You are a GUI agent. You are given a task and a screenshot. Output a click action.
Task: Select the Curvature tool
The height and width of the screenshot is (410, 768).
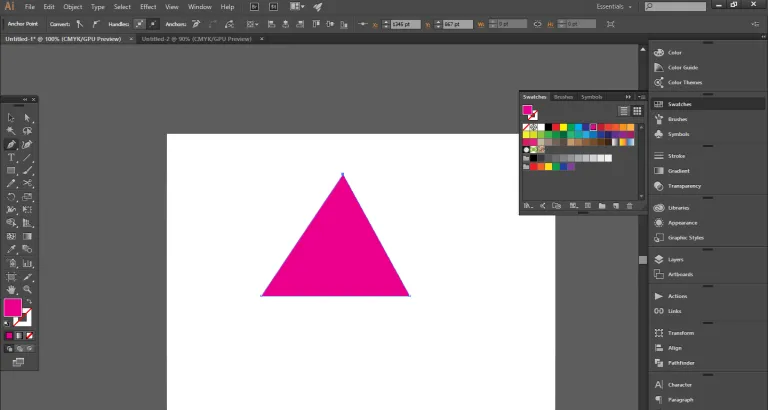pos(27,145)
